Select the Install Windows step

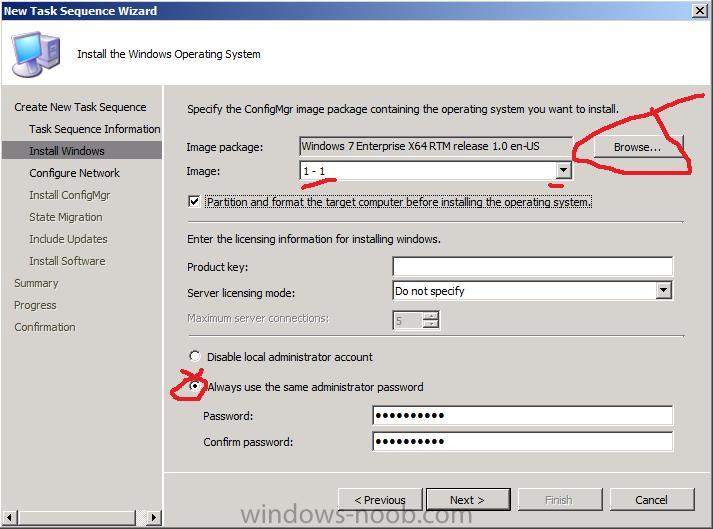tap(82, 151)
